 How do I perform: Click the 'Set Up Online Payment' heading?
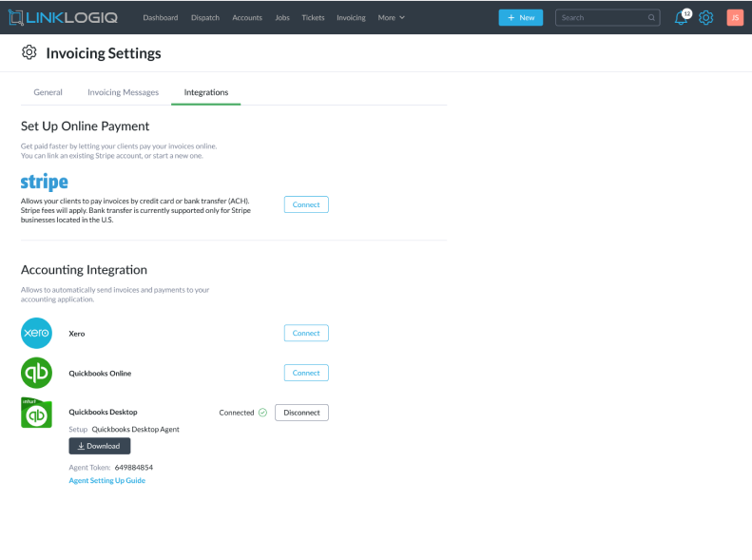click(x=85, y=126)
